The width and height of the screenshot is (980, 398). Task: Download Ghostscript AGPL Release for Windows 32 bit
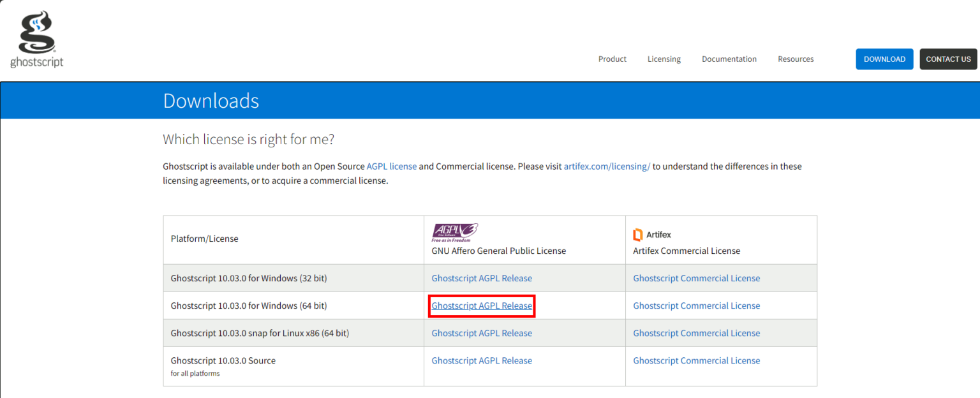[x=482, y=278]
